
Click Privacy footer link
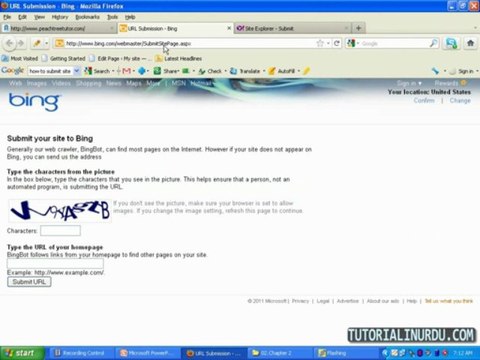300,301
